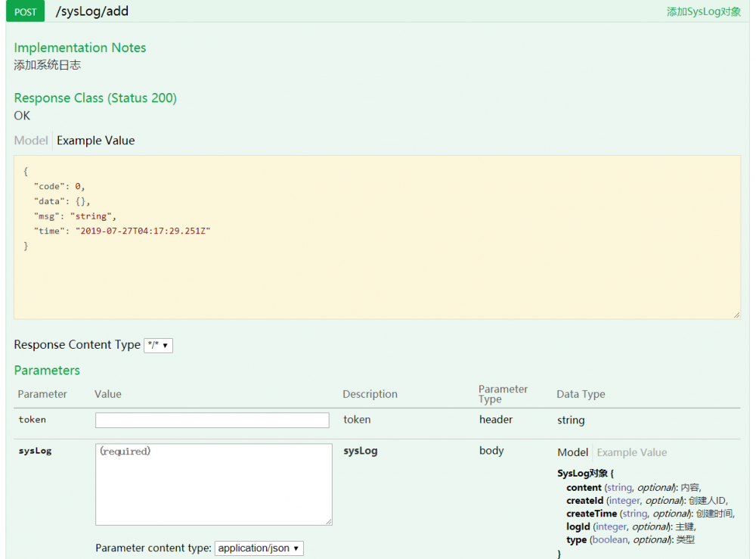Click the 添加系统日志 note text

(x=47, y=65)
